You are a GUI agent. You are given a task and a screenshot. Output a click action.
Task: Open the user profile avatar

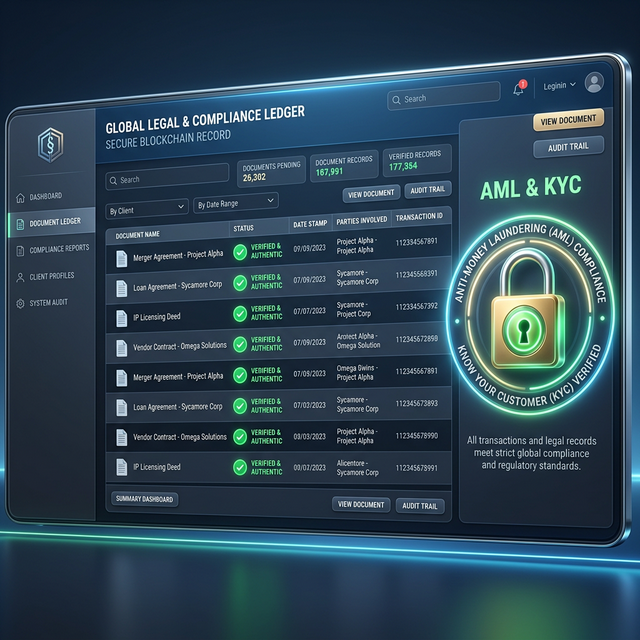pyautogui.click(x=594, y=82)
